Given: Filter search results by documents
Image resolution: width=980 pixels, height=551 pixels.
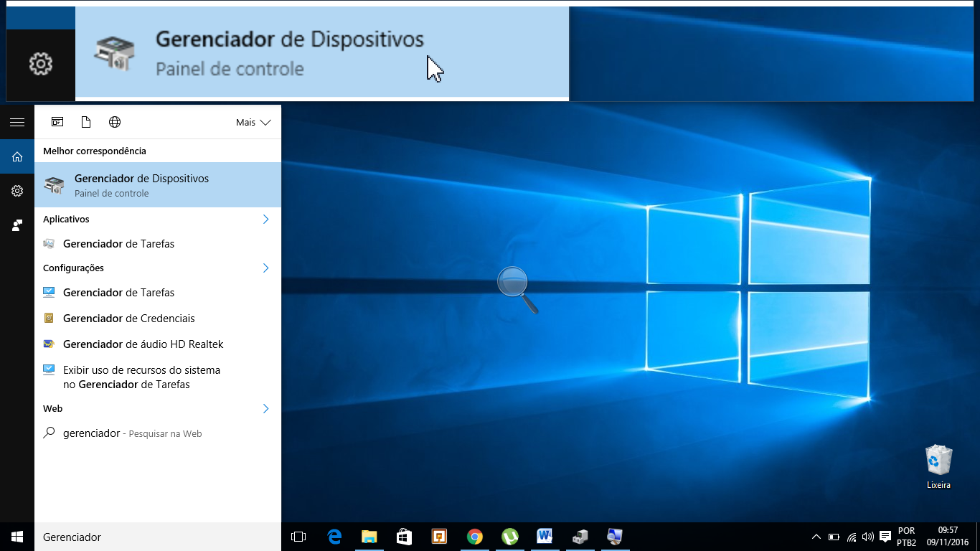Looking at the screenshot, I should [86, 122].
